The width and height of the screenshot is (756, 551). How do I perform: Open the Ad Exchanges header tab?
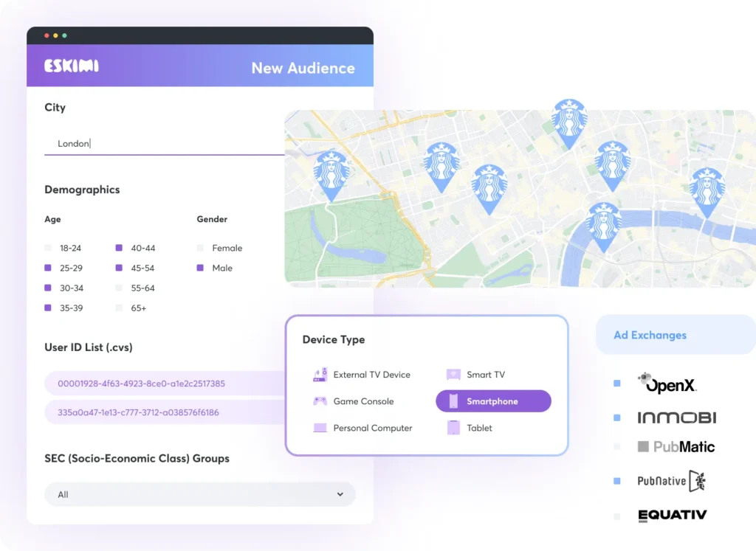(x=676, y=335)
